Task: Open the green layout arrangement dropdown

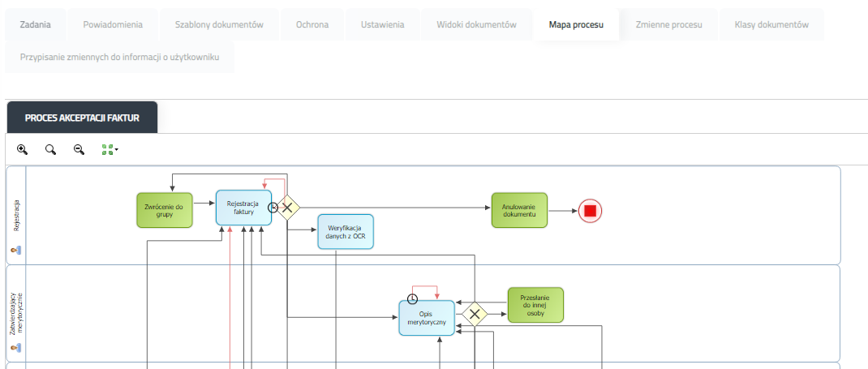Action: point(110,149)
